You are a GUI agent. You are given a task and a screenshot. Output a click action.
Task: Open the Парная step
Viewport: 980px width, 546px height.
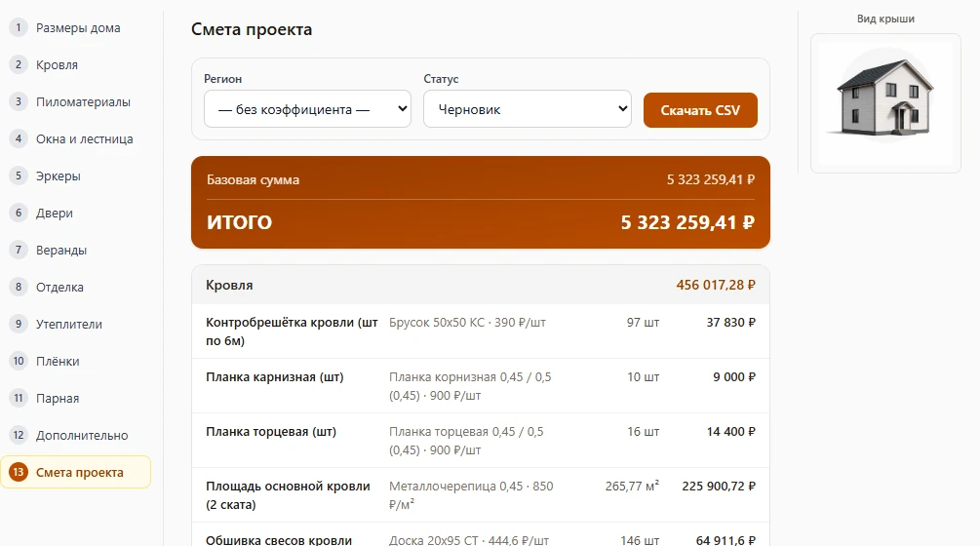[x=75, y=398]
